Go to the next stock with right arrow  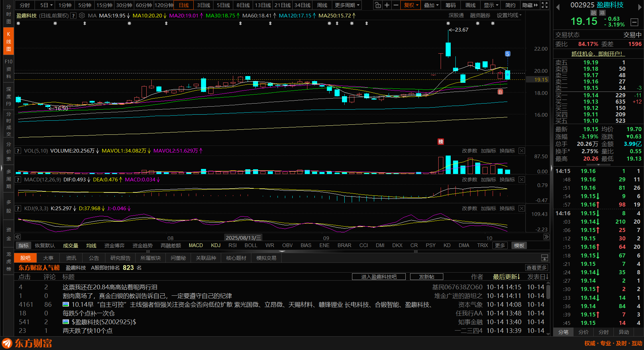coord(640,7)
